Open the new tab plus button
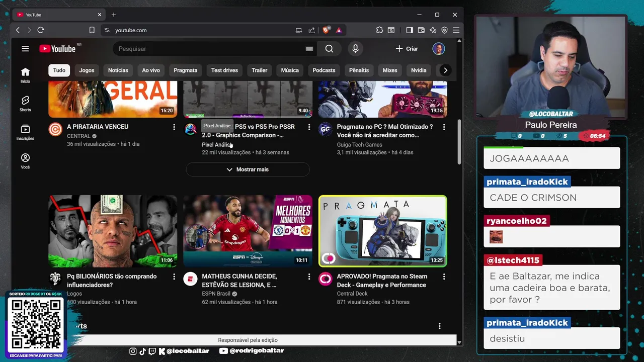Viewport: 644px width, 362px height. coord(114,15)
